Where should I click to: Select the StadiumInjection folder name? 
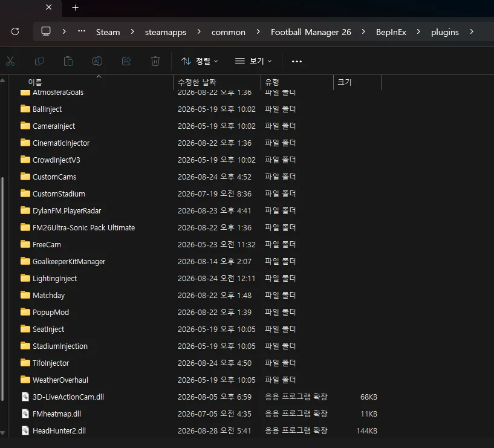60,346
